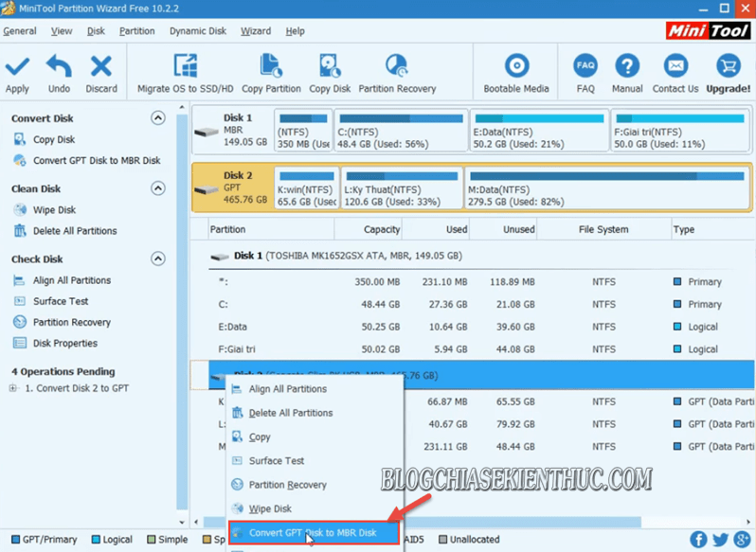Viewport: 756px width, 552px height.
Task: Select the E:Data(NTFS) partition block
Action: coord(539,131)
